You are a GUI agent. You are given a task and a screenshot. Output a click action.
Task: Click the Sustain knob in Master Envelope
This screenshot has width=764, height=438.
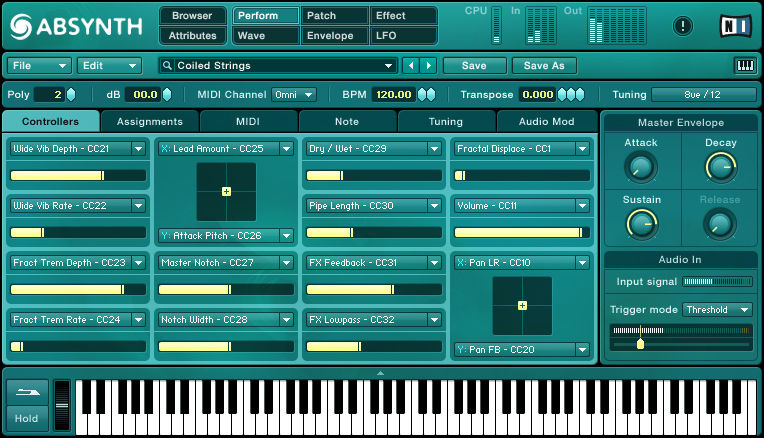[641, 223]
